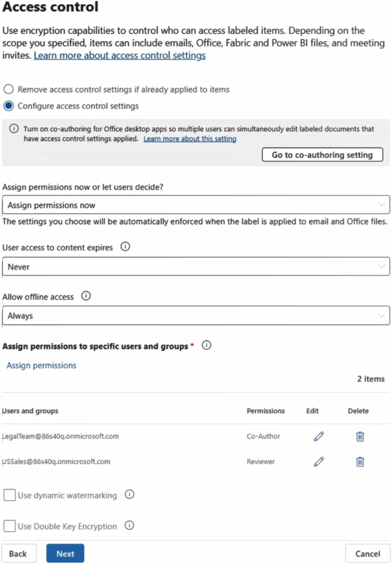Click info icon next to Double Key Encryption
Viewport: 392px width, 564px height.
(x=129, y=525)
